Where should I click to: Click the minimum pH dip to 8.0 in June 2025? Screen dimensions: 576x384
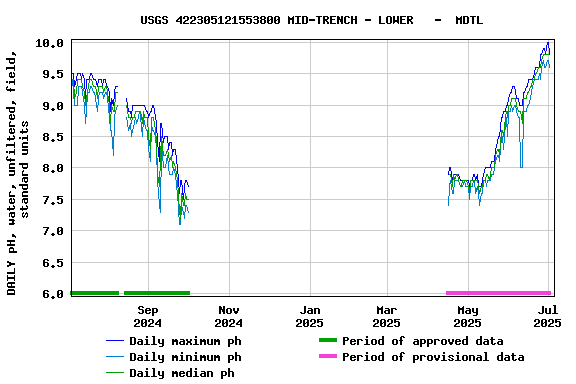521,166
